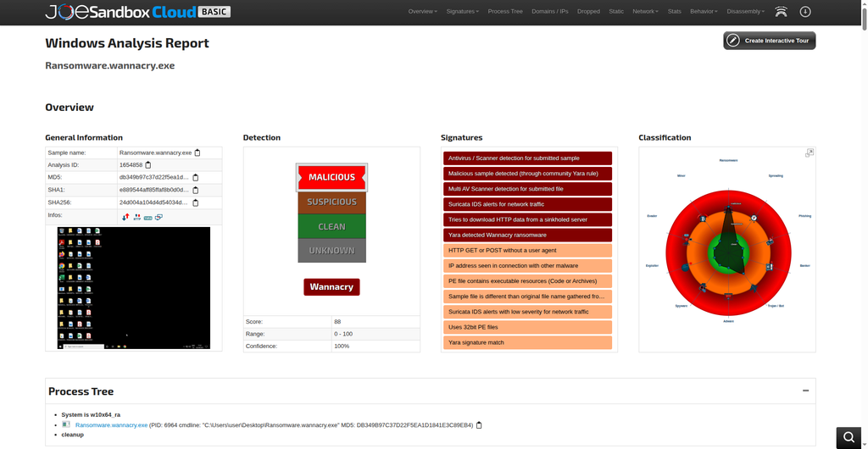The width and height of the screenshot is (868, 449).
Task: Open the Static nav item
Action: [616, 12]
